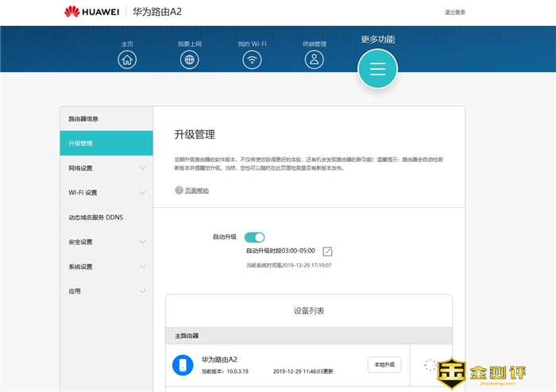This screenshot has width=556, height=392.
Task: Open the My Wi-Fi signal icon
Action: click(x=252, y=60)
